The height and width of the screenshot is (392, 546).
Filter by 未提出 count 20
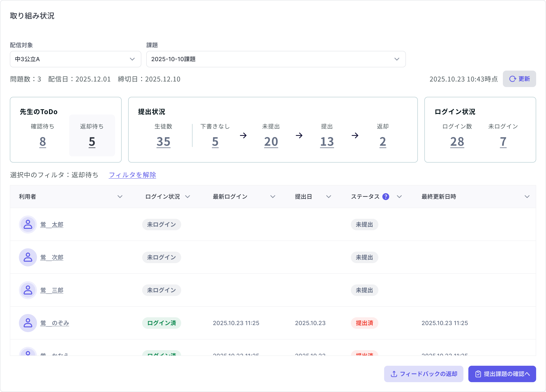pos(271,141)
